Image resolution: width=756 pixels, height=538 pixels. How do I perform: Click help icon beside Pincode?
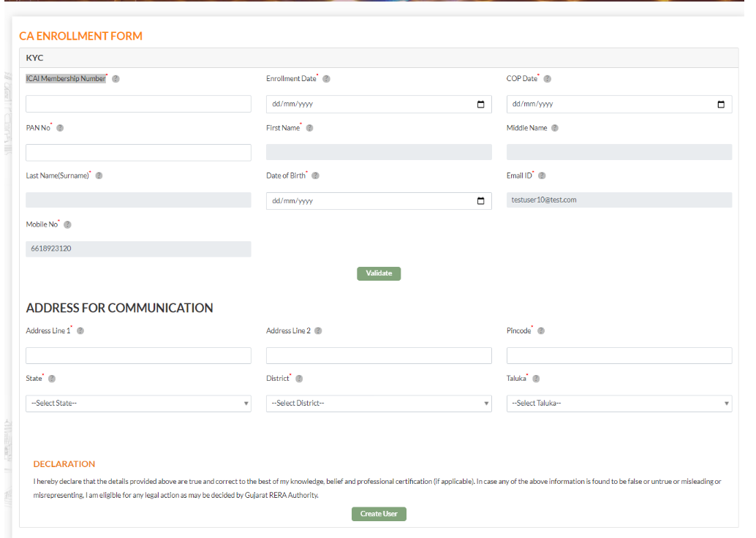pyautogui.click(x=541, y=330)
